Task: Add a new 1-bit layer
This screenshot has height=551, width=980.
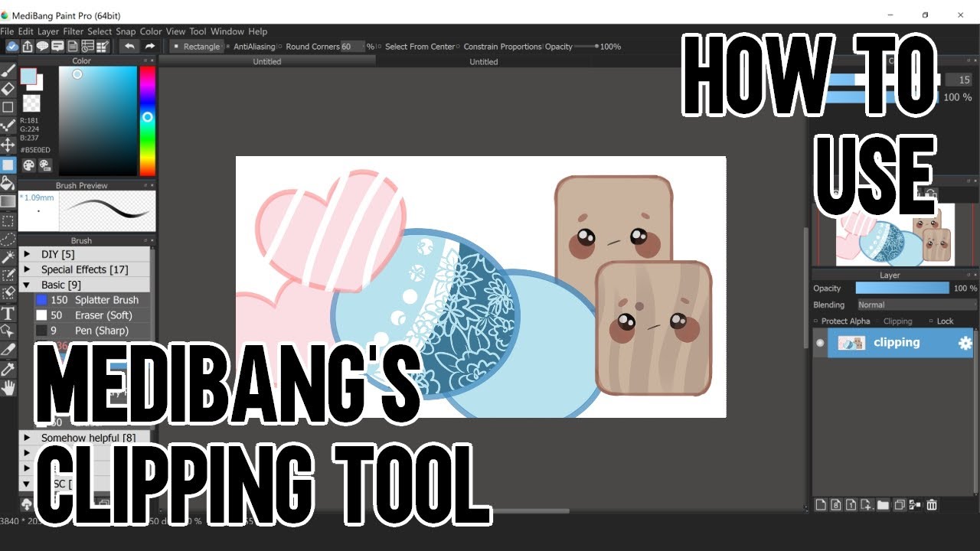Action: [x=851, y=505]
